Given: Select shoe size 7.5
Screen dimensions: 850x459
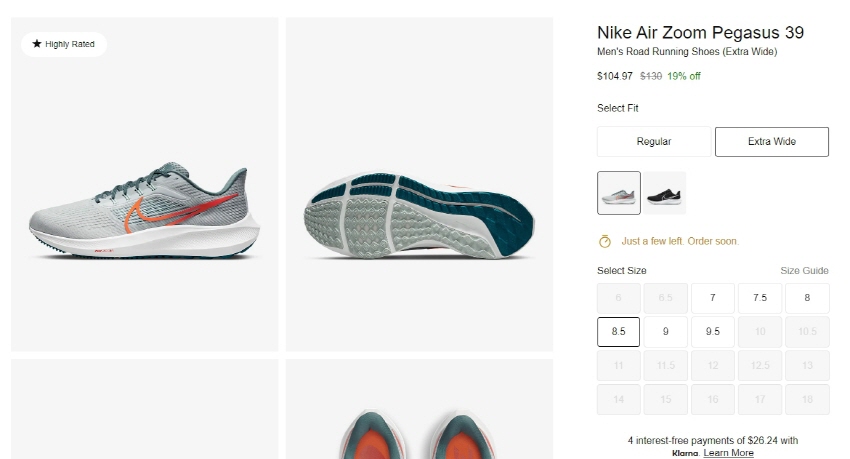Looking at the screenshot, I should [x=759, y=298].
